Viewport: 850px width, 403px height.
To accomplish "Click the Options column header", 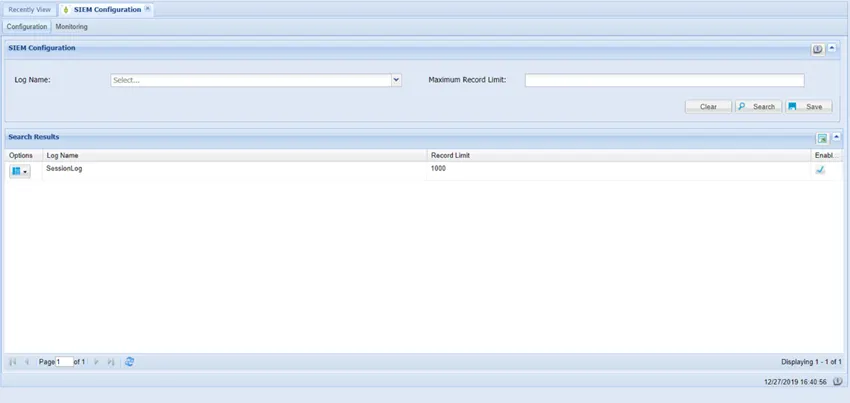I will pyautogui.click(x=21, y=156).
